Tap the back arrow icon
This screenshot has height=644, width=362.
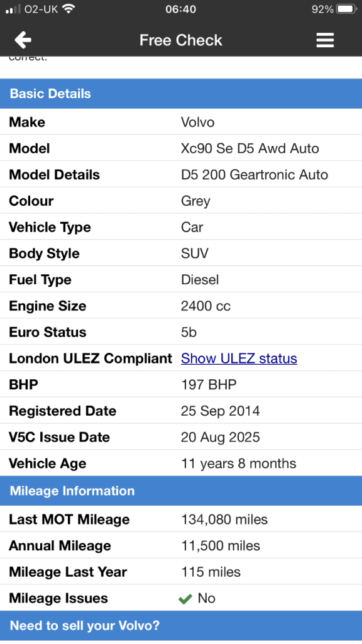click(x=23, y=40)
